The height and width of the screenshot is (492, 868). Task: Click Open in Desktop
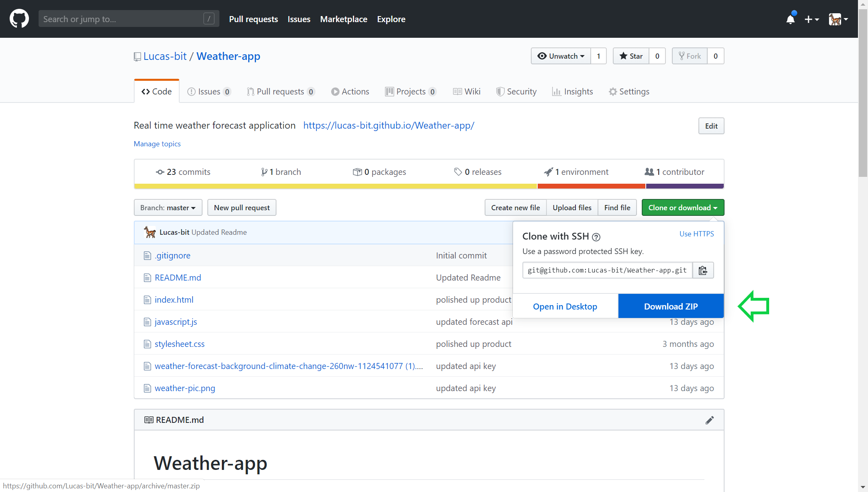(565, 306)
